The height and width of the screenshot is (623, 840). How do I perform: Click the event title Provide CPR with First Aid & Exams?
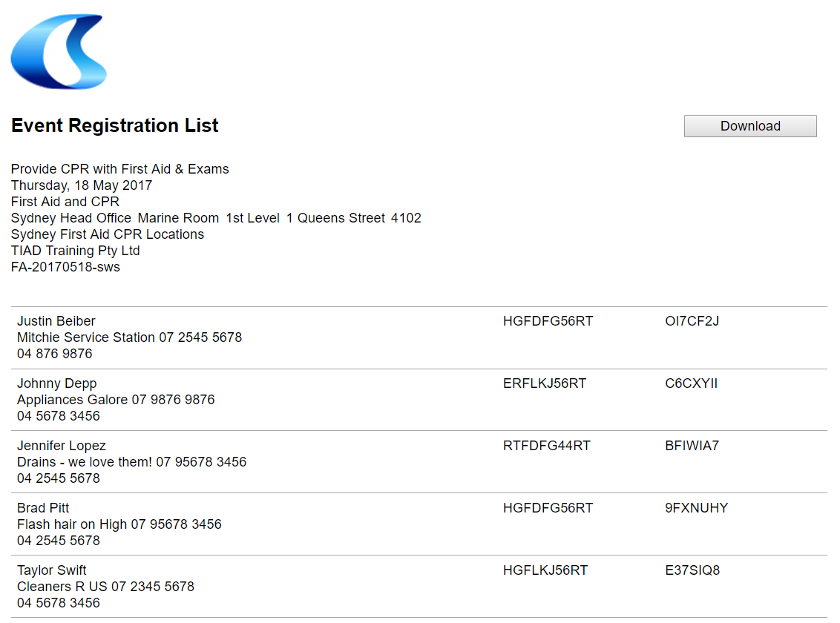pos(120,169)
